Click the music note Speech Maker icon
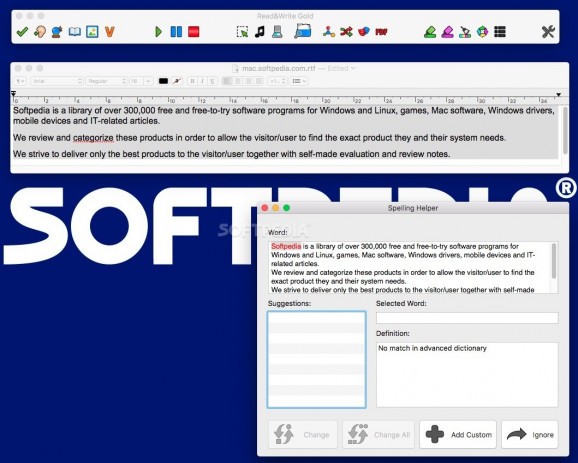 click(x=260, y=32)
